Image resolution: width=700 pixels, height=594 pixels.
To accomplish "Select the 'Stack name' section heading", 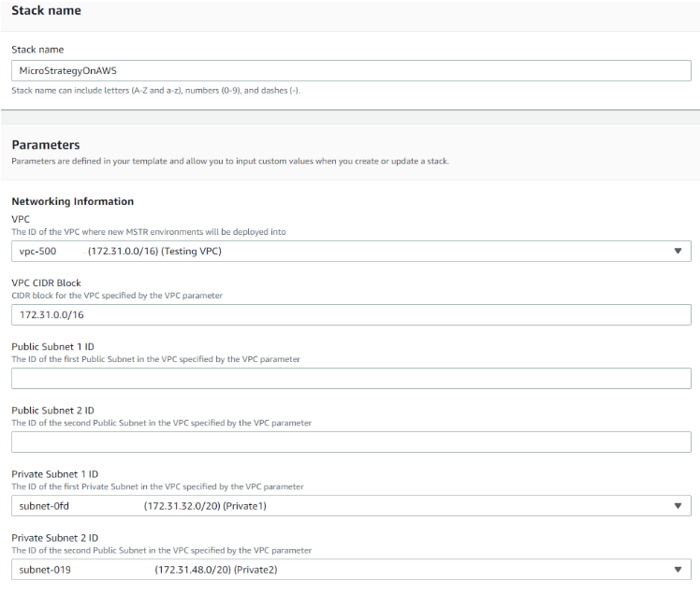I will coord(47,10).
